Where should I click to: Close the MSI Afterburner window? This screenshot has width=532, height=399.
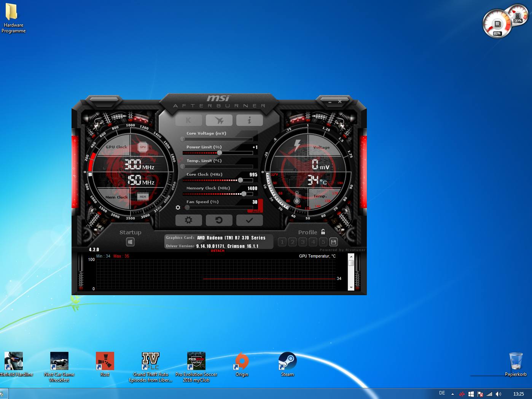pyautogui.click(x=340, y=102)
